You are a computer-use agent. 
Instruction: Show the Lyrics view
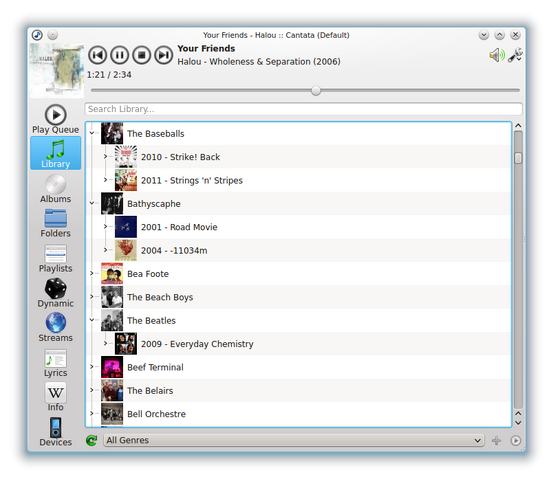[55, 363]
